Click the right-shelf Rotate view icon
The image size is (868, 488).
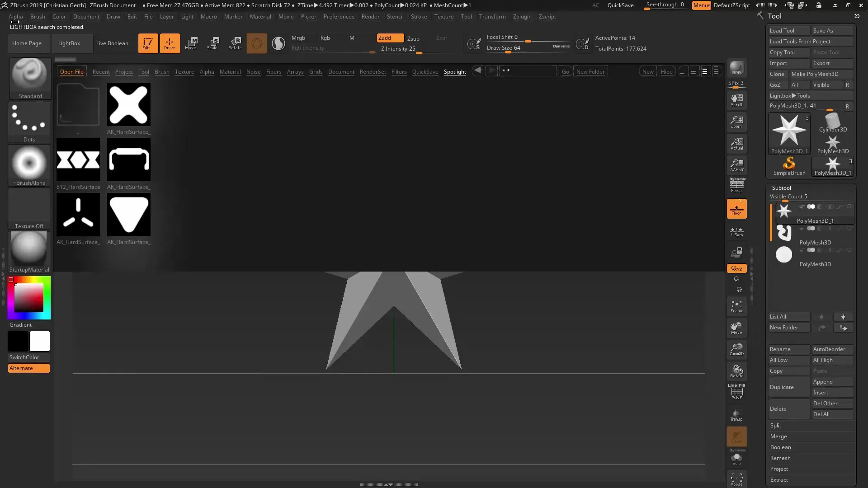pos(736,371)
